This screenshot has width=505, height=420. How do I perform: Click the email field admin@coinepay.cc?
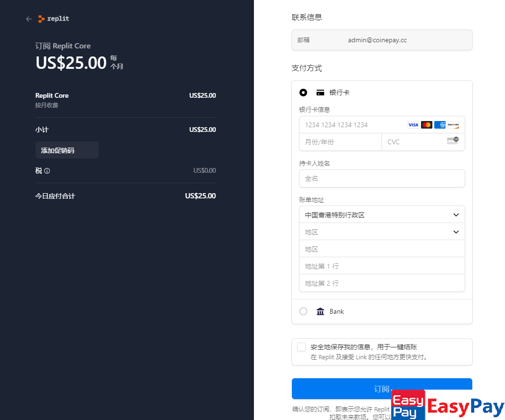coord(382,40)
